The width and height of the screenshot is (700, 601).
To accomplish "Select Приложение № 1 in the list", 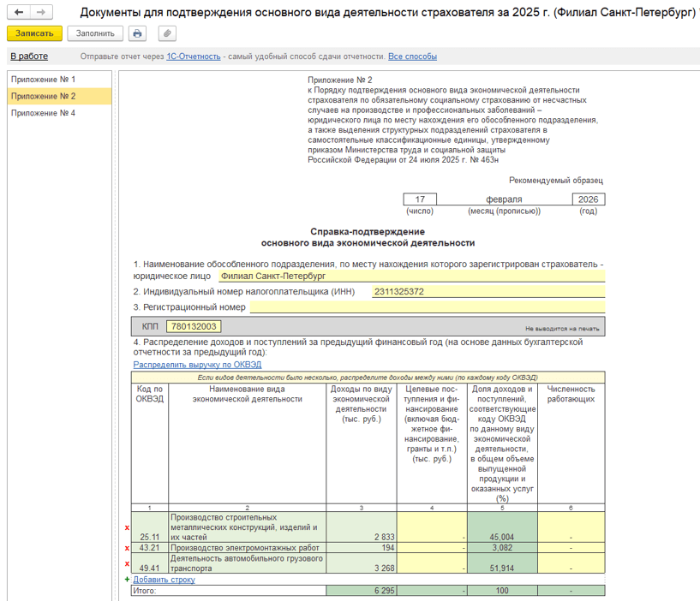I will click(x=43, y=80).
